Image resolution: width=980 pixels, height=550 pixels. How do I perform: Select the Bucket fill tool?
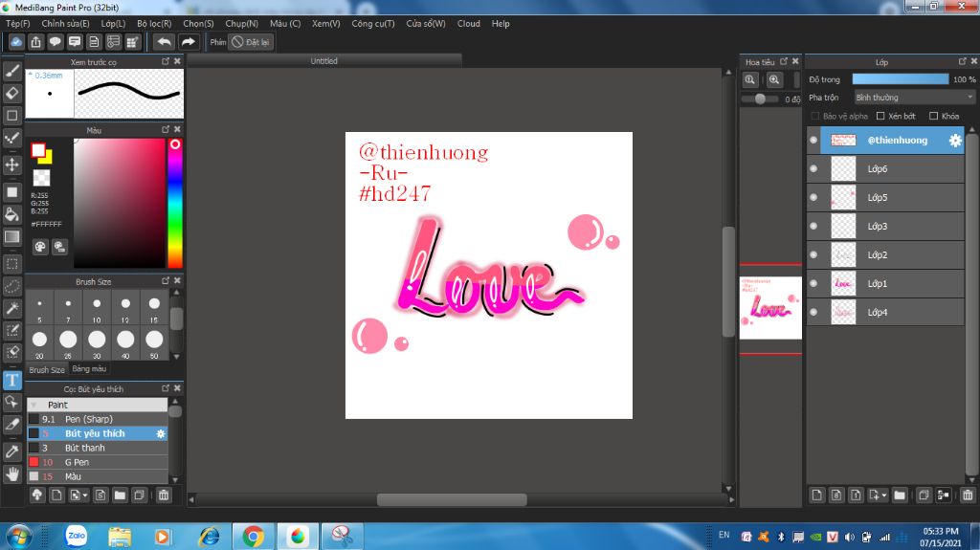coord(12,214)
